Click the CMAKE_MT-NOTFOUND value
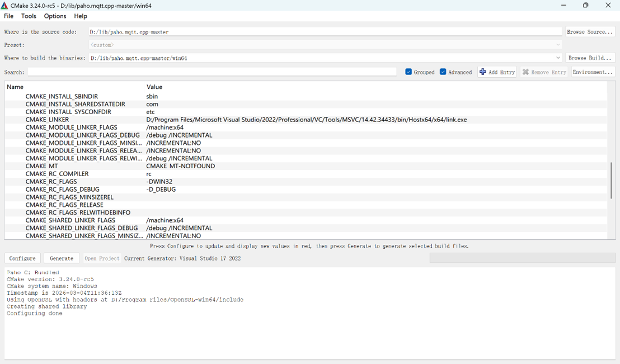Screen dimensions: 620x364 pos(180,166)
